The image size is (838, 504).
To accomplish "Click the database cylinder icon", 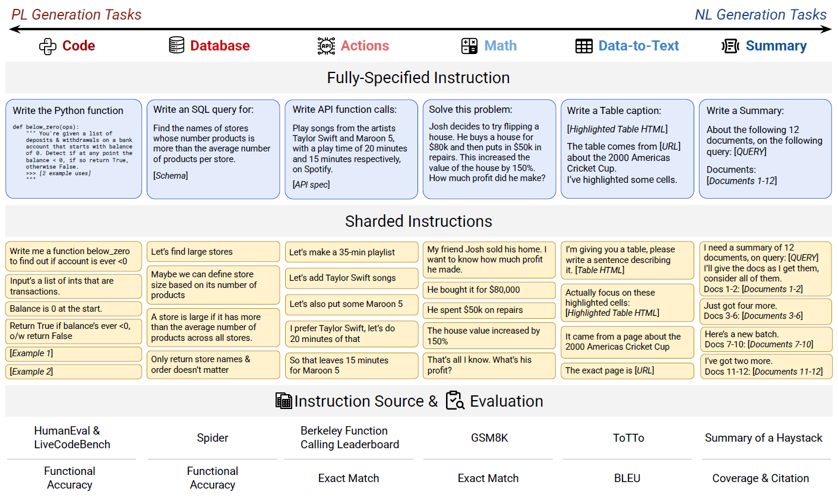I will pyautogui.click(x=176, y=45).
